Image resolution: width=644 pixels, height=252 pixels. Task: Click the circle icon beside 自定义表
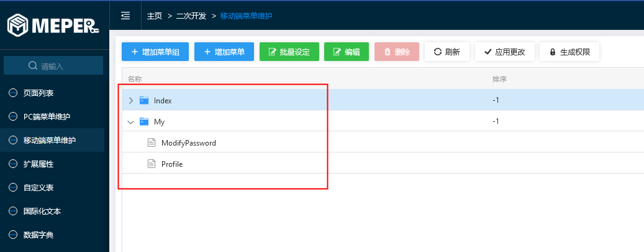click(13, 187)
